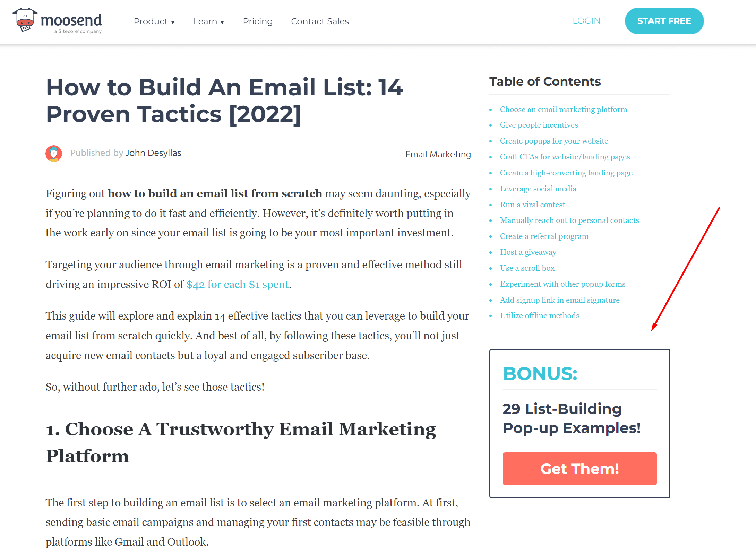Click the table of contents bullet icon
This screenshot has height=555, width=756.
tap(492, 109)
